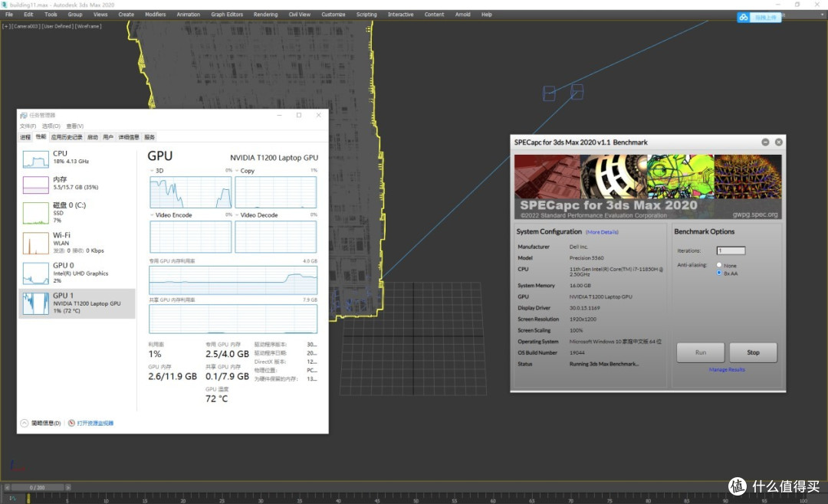The height and width of the screenshot is (504, 828).
Task: Select Wi-Fi performance item
Action: 77,243
